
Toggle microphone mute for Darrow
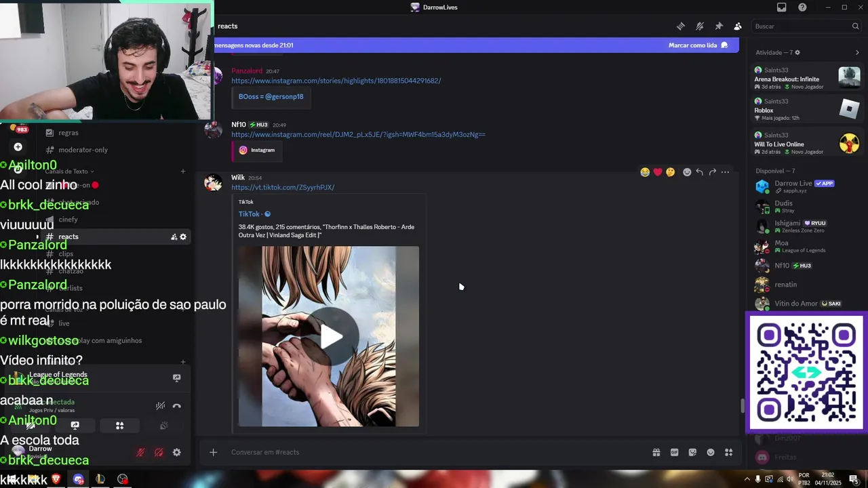(x=140, y=452)
